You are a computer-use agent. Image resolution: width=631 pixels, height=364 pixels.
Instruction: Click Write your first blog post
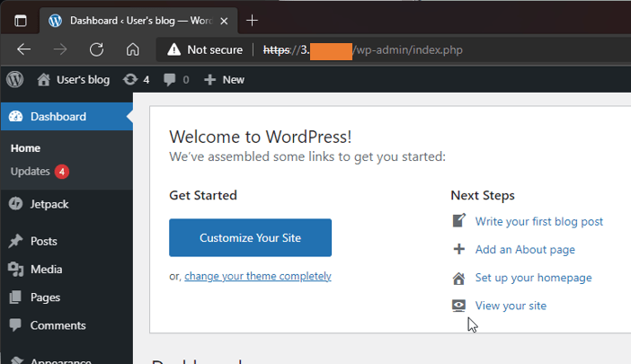pos(538,221)
